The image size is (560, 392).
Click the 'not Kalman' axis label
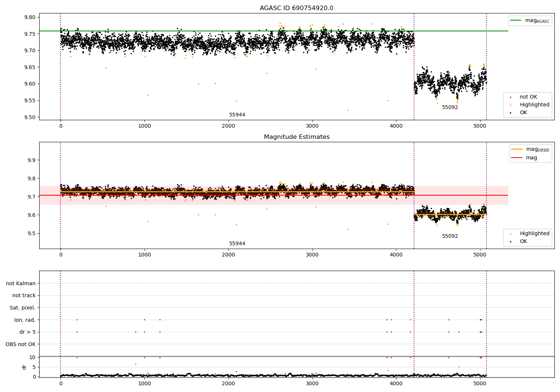coord(21,283)
